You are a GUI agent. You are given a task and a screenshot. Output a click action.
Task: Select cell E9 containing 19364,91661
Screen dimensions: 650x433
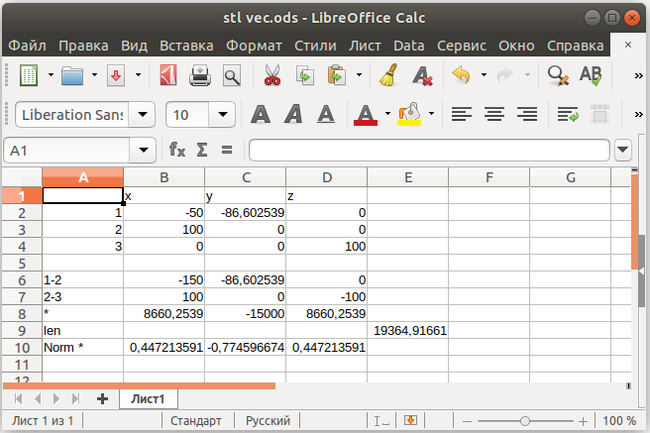[407, 329]
